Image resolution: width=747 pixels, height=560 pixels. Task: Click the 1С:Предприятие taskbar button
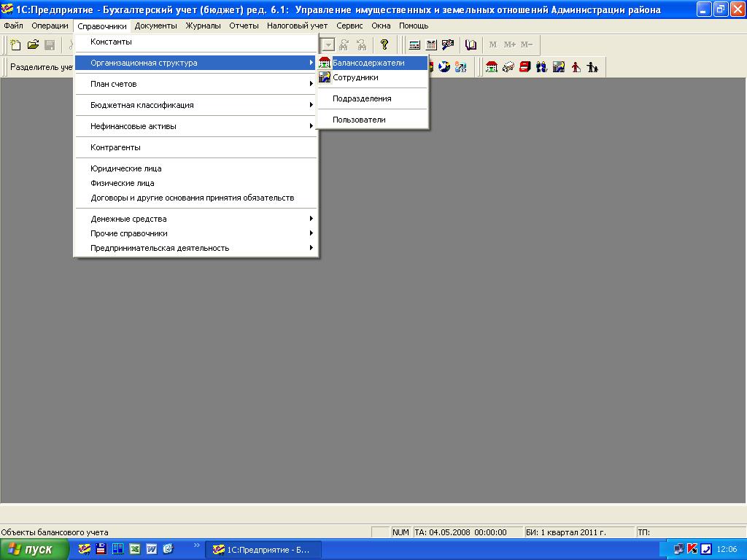(263, 550)
